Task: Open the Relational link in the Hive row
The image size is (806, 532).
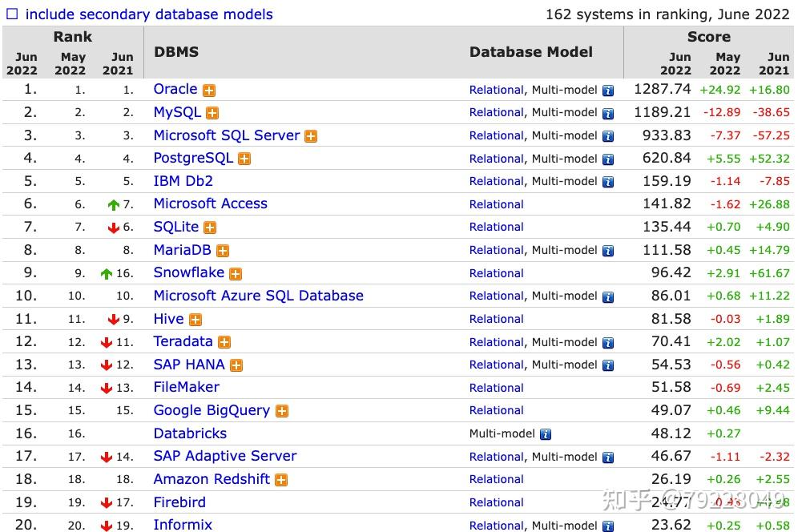Action: (497, 319)
